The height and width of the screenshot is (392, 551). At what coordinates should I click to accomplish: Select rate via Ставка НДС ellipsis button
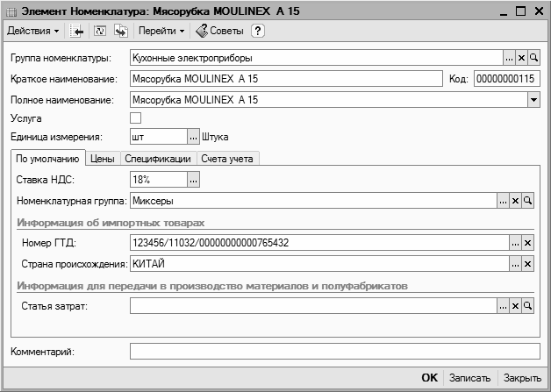point(193,180)
